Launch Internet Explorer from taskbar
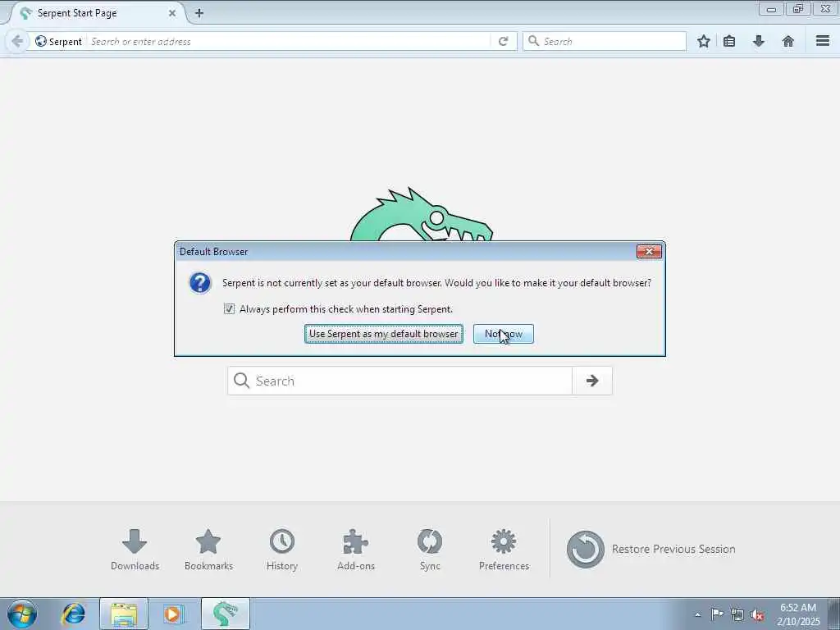The height and width of the screenshot is (630, 840). pyautogui.click(x=73, y=614)
